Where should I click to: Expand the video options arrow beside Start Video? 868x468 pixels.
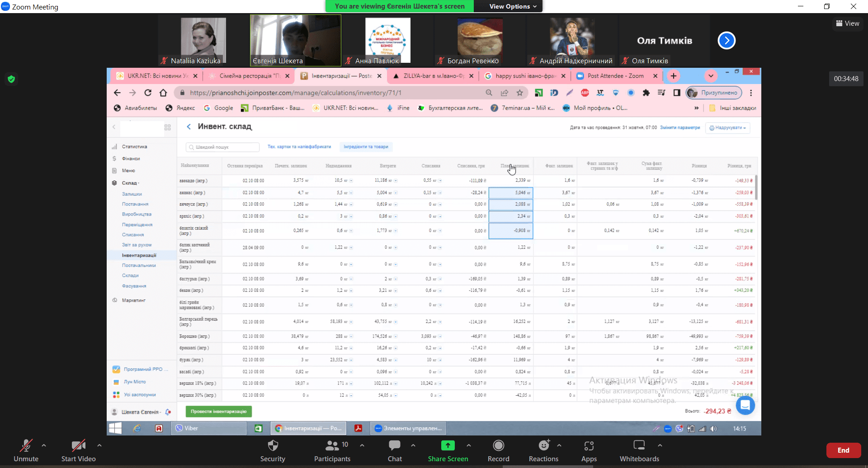[x=99, y=445]
